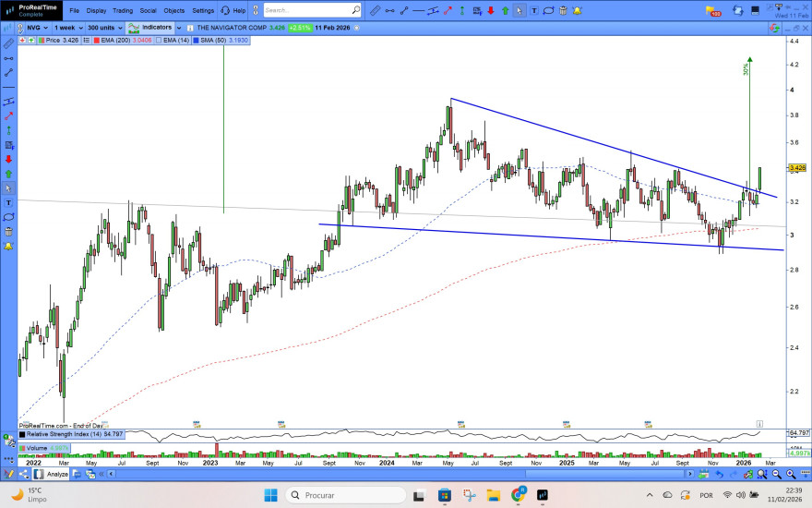
Task: Toggle the SMA (50) indicator color box
Action: (196, 41)
